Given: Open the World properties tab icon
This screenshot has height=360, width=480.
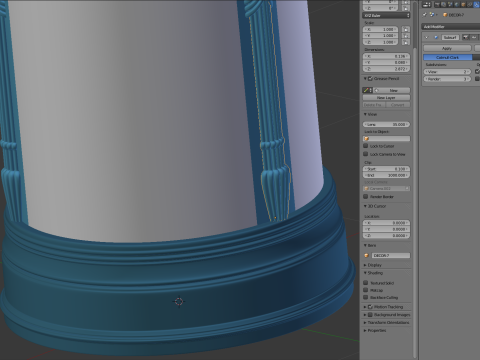Looking at the screenshot, I should tap(457, 5).
